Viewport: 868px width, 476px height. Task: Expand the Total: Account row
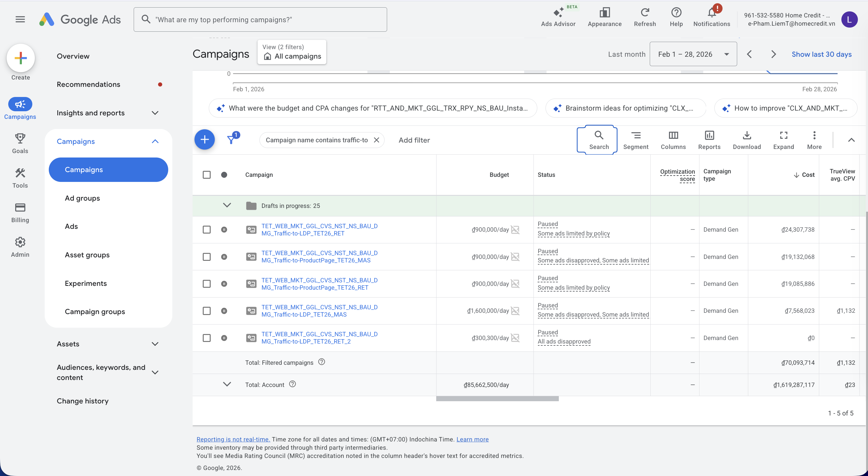coord(227,384)
